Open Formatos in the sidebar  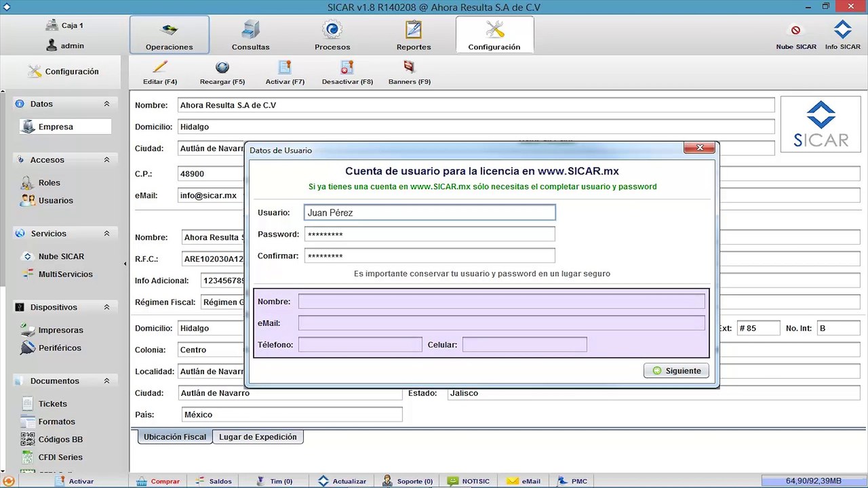pos(48,422)
